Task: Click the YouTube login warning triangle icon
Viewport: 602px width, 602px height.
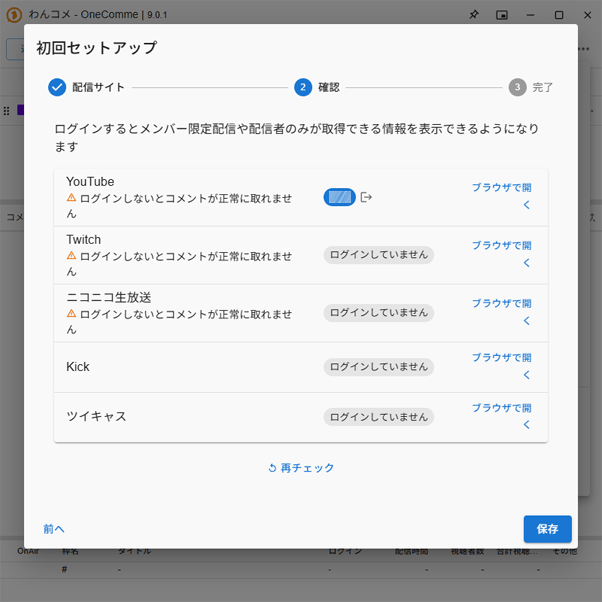Action: (x=71, y=197)
